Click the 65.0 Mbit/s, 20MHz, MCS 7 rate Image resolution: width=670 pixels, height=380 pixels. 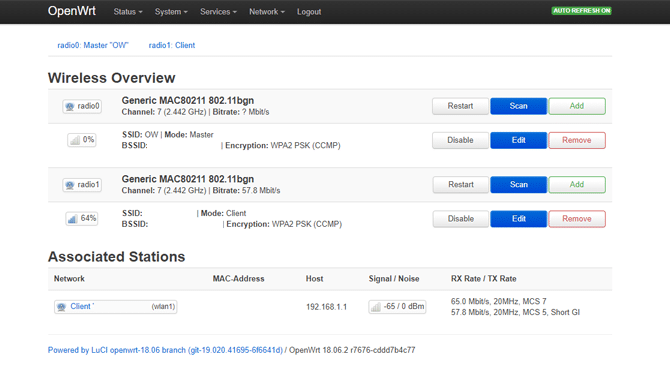[x=499, y=301]
